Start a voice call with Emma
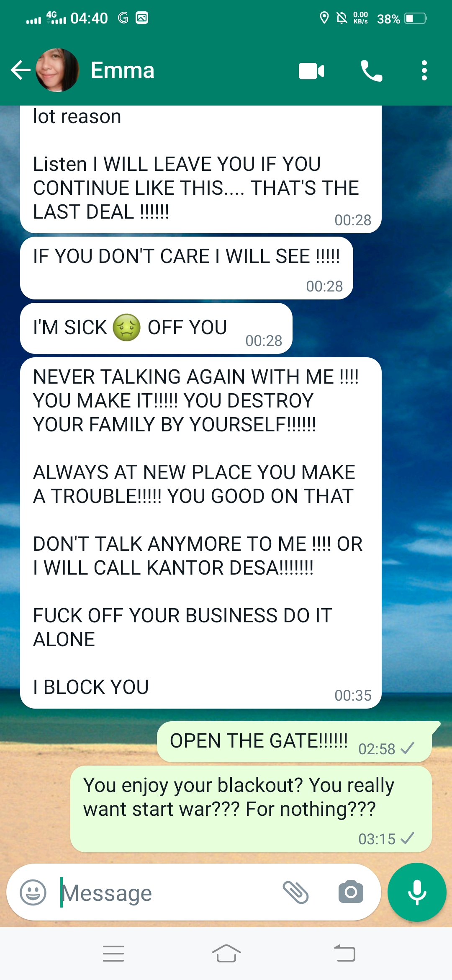 (x=371, y=70)
